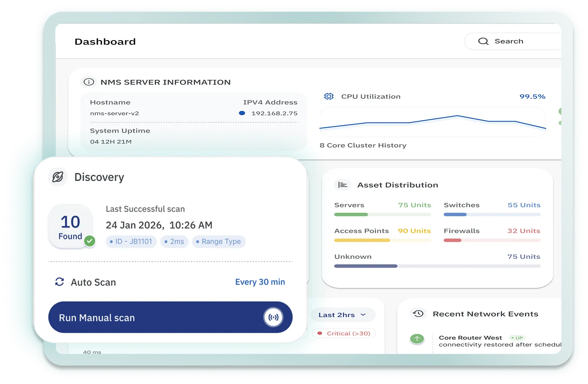Image resolution: width=588 pixels, height=384 pixels.
Task: Click the uptime value 04 12H 21M
Action: click(111, 142)
